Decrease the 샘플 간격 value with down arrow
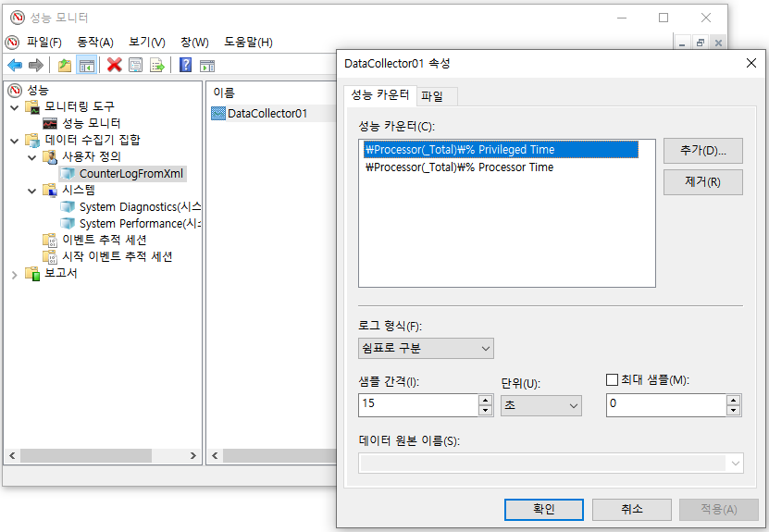The height and width of the screenshot is (532, 769). 485,411
